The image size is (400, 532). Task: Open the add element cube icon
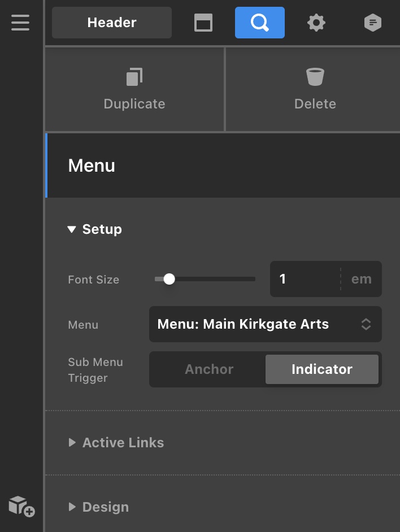click(x=21, y=506)
